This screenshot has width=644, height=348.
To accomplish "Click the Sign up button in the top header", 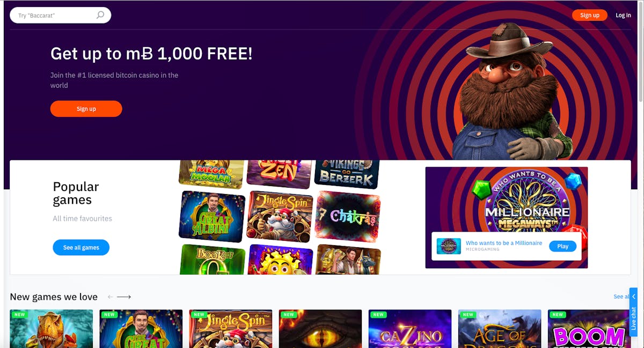I will (589, 15).
